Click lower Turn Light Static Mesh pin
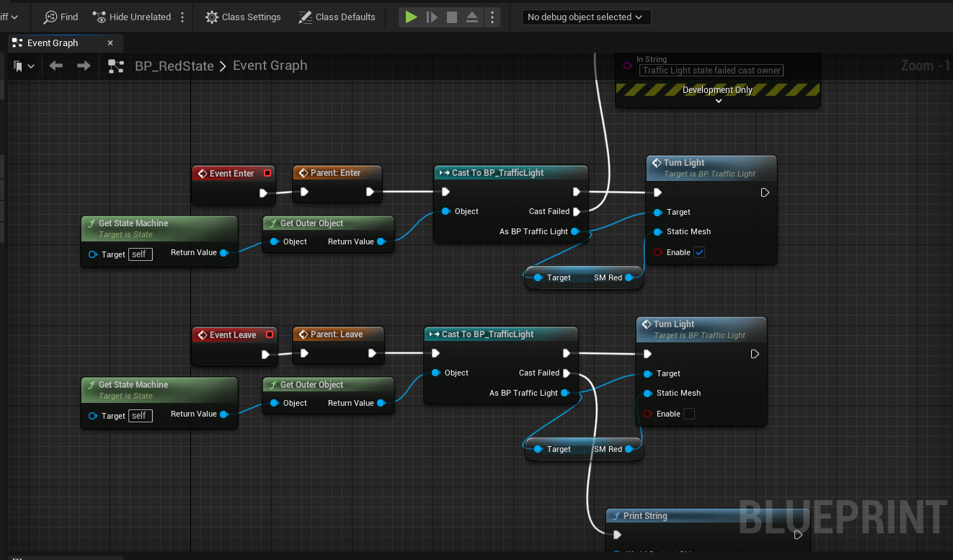Image resolution: width=953 pixels, height=560 pixels. click(x=647, y=394)
